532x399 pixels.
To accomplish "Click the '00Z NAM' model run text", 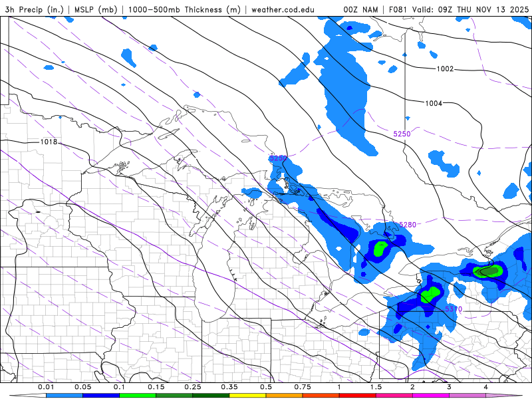I will pos(360,9).
